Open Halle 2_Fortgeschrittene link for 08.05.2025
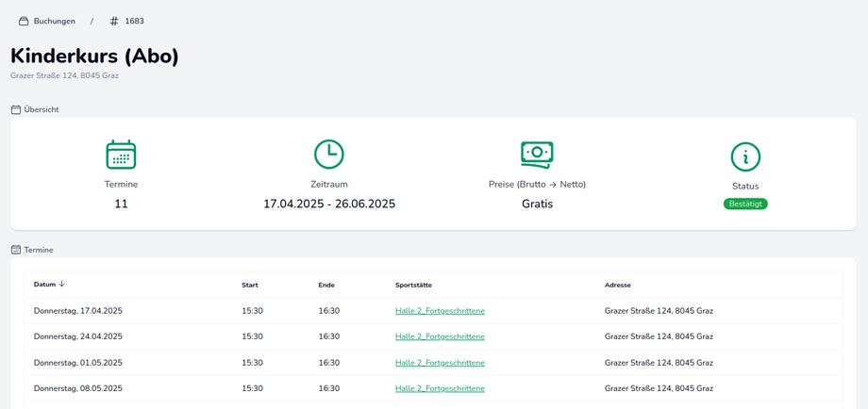 (x=440, y=388)
